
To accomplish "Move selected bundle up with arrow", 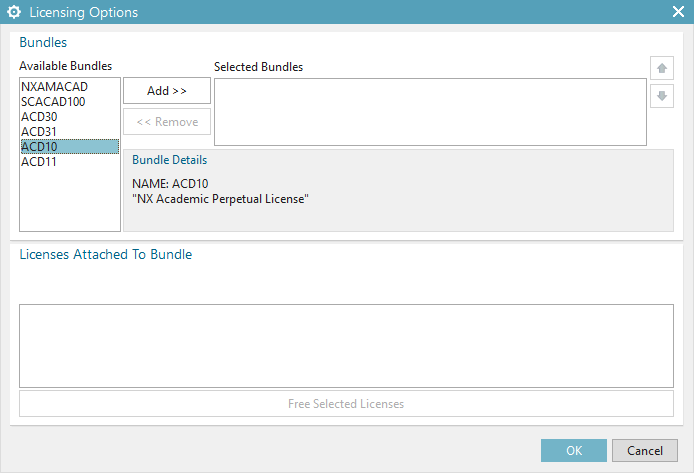I will [660, 69].
